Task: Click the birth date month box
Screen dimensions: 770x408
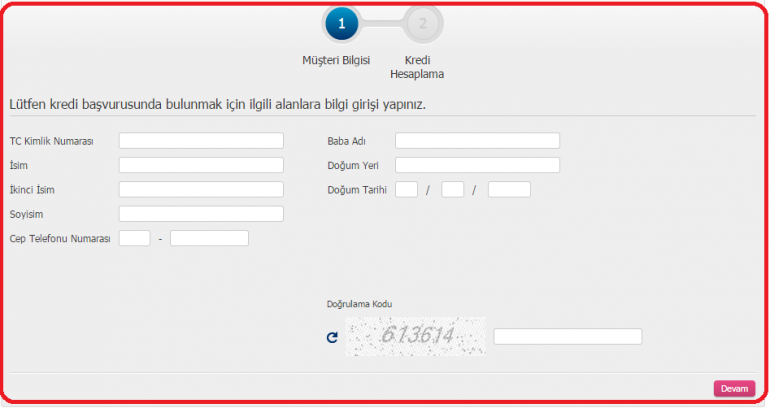Action: (x=452, y=189)
